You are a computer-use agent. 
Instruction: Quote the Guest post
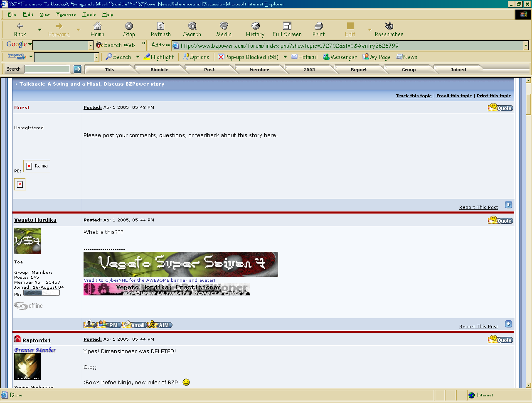point(500,108)
